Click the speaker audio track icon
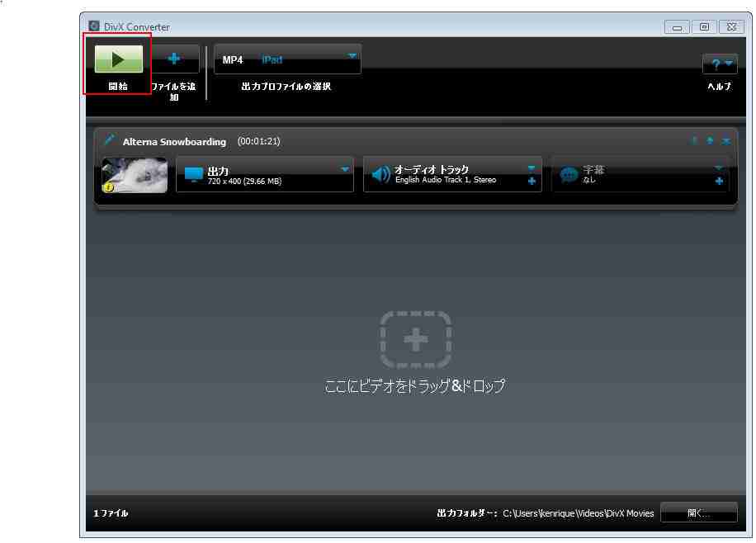 pos(381,174)
